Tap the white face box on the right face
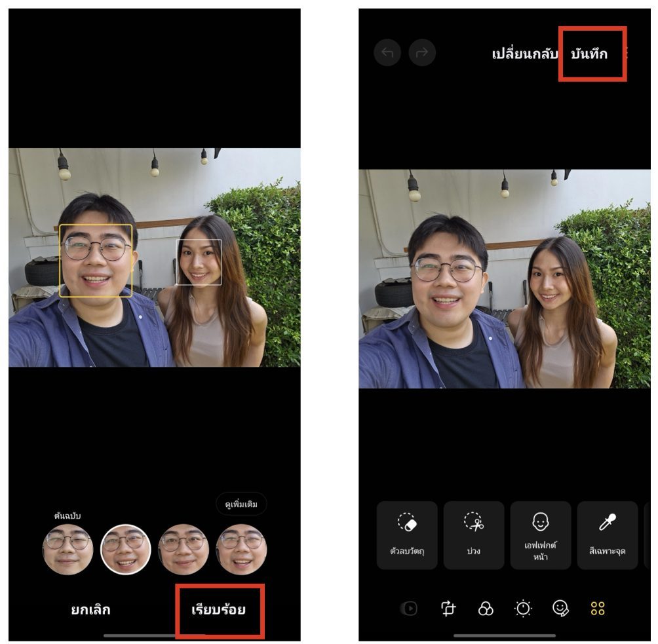The width and height of the screenshot is (658, 644). [x=199, y=261]
